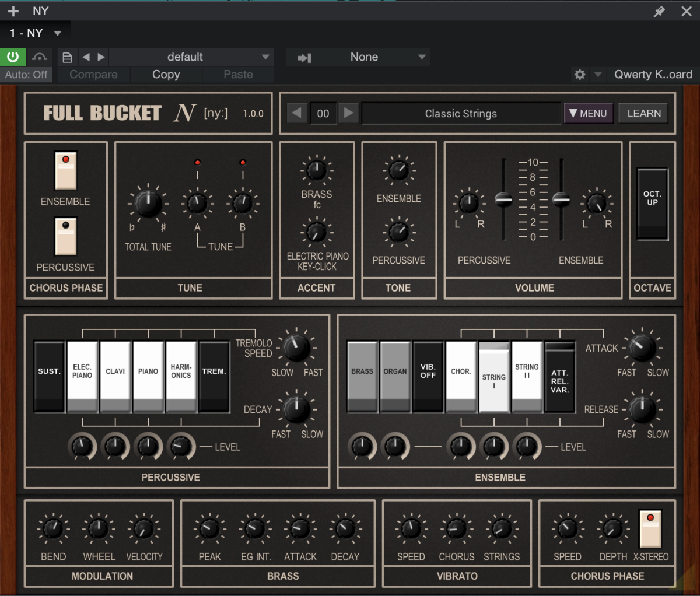Open the 1 - NY instance dropdown
Screen dimensions: 700x596
(x=35, y=33)
